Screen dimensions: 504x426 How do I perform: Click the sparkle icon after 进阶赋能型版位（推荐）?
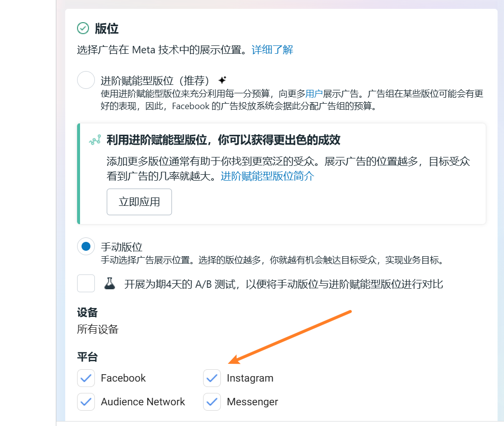click(222, 80)
